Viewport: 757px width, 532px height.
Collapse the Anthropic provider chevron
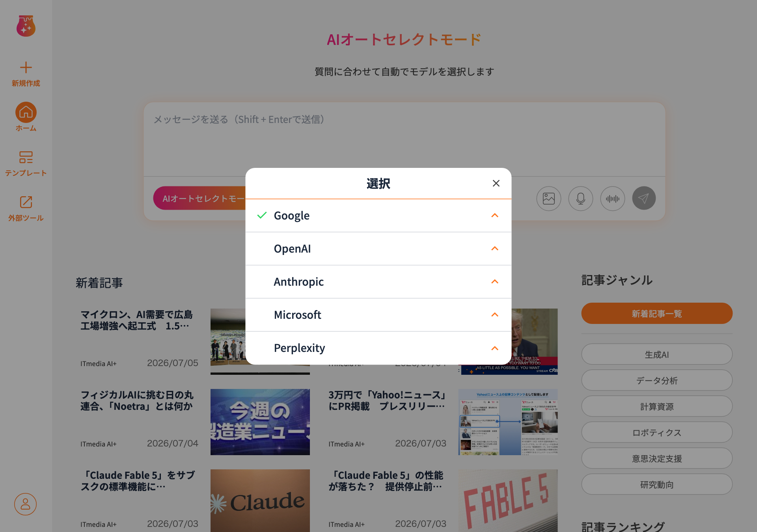tap(495, 281)
